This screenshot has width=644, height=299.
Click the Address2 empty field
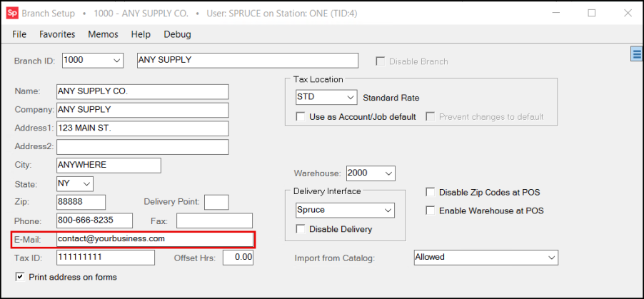143,146
